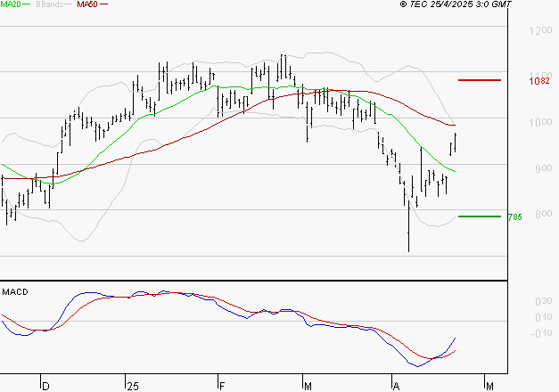
Task: Click the green support line marker
Action: pos(480,216)
